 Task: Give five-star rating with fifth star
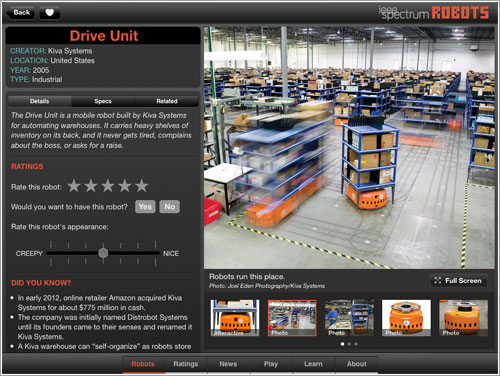pos(142,186)
